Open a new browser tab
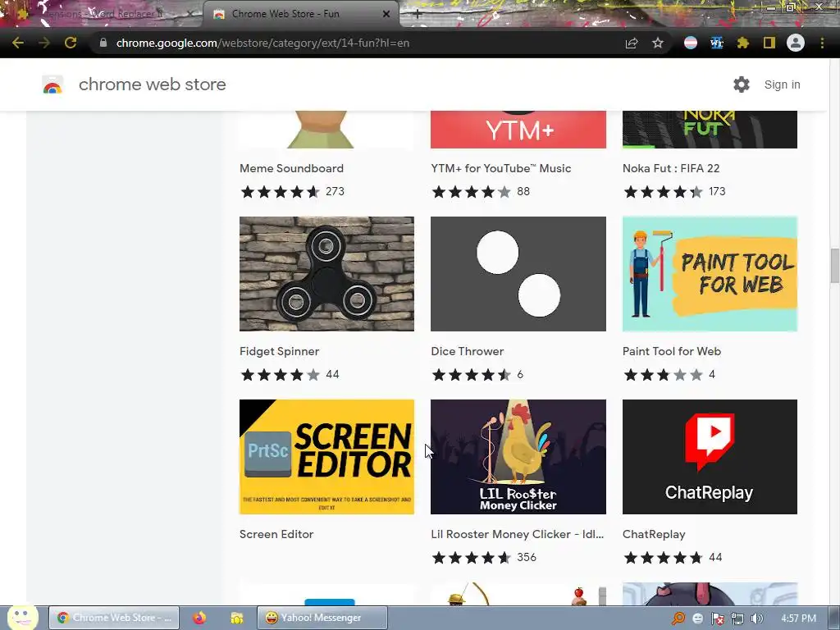840x630 pixels. click(x=418, y=15)
